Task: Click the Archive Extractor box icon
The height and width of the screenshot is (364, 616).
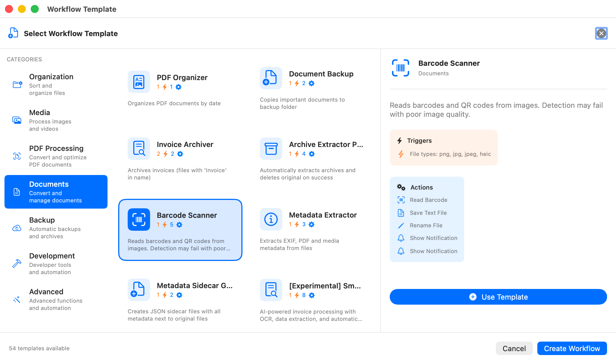Action: click(271, 149)
